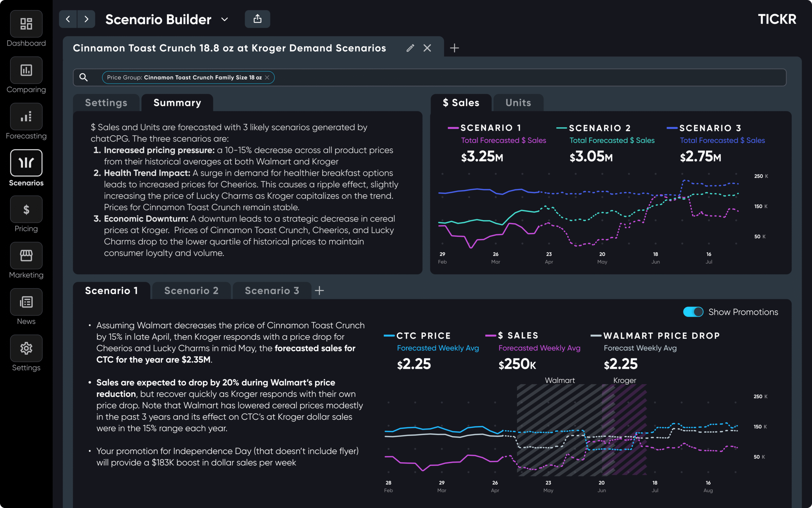812x508 pixels.
Task: Click the Increased pricing pressure heading
Action: pyautogui.click(x=159, y=150)
